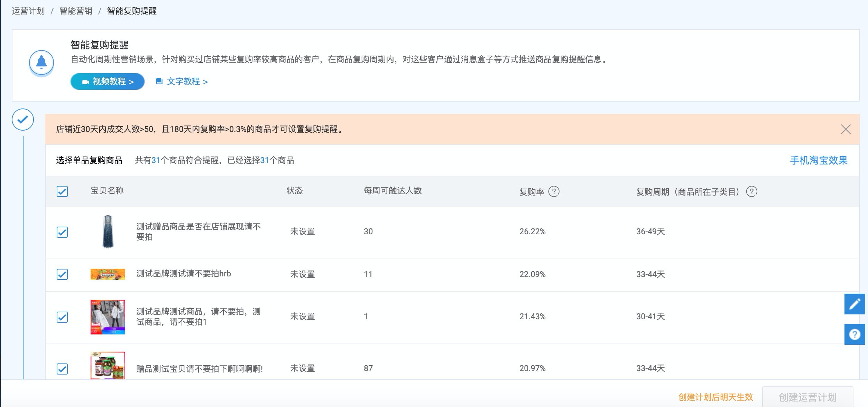The width and height of the screenshot is (868, 407).
Task: Uncheck the product with 21.43% repurchase rate
Action: tap(62, 317)
